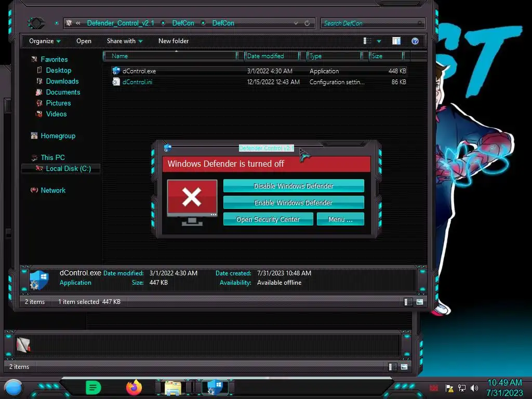Open Network in navigation pane
Screen dimensions: 532x399
coord(53,190)
